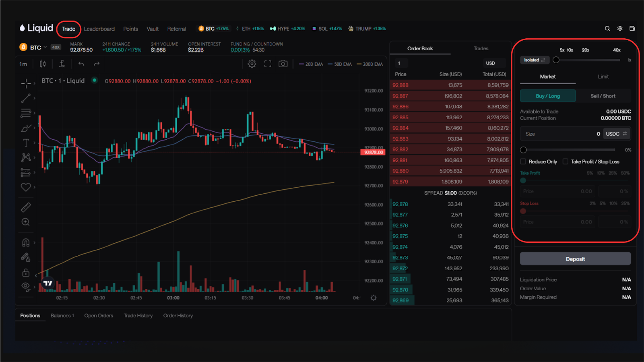The image size is (644, 362).
Task: Enable the Take Profit / Stop Loss checkbox
Action: 566,161
